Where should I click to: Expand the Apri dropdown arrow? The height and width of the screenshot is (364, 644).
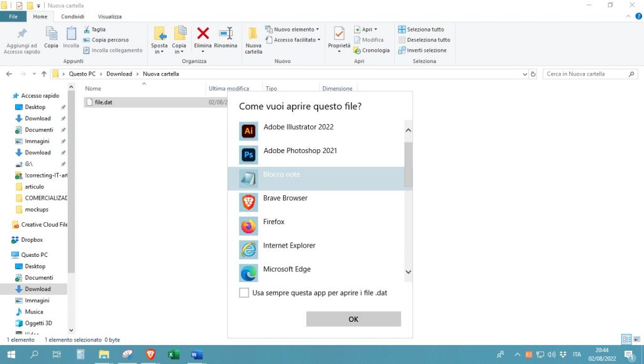tap(376, 29)
